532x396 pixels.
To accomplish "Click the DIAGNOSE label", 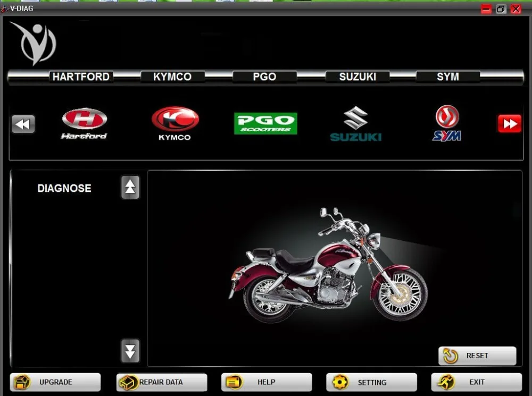I will coord(64,188).
